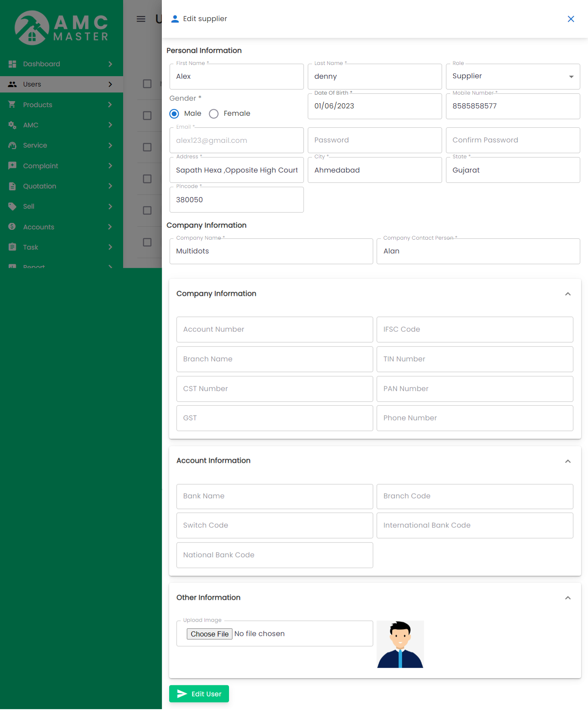588x710 pixels.
Task: Click the Complaint message icon
Action: [x=12, y=166]
